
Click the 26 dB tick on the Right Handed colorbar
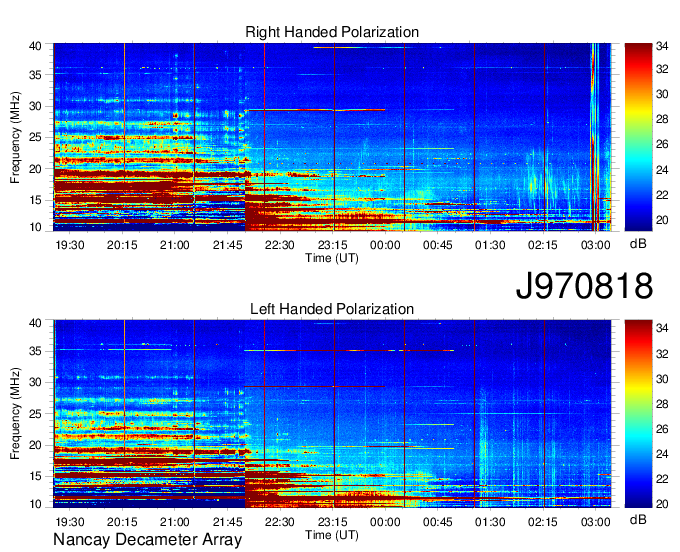coord(662,144)
